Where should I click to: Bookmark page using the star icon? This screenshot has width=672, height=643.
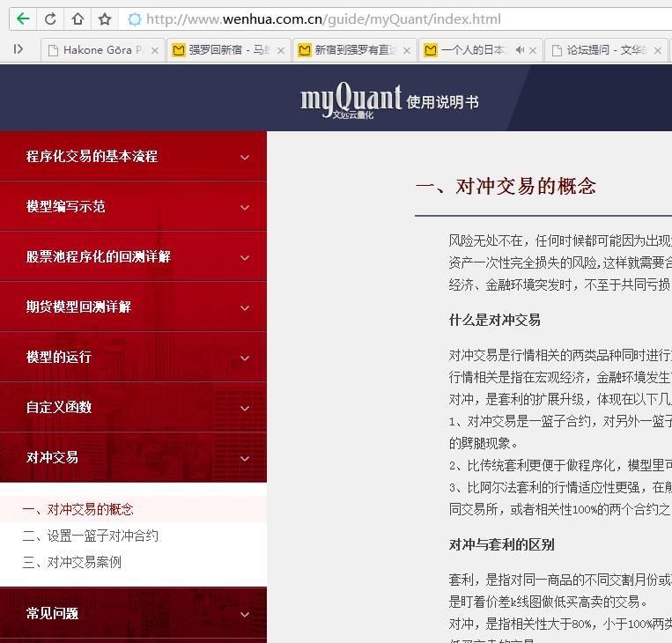105,18
